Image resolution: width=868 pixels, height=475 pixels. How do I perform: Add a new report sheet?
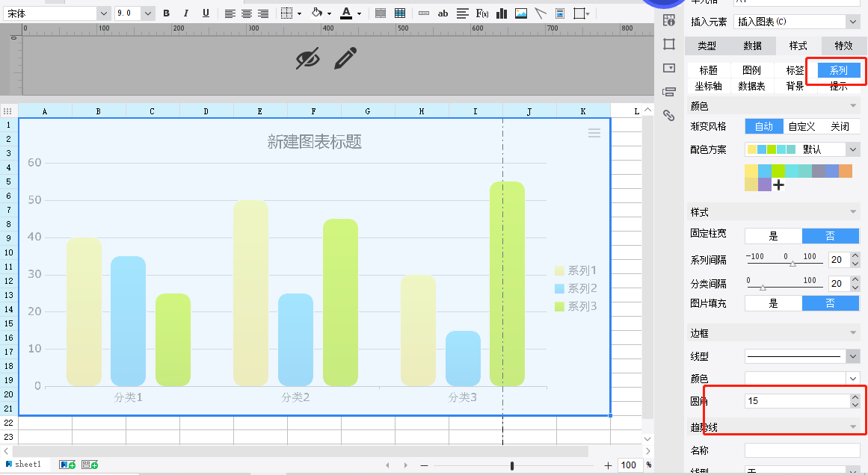[67, 465]
